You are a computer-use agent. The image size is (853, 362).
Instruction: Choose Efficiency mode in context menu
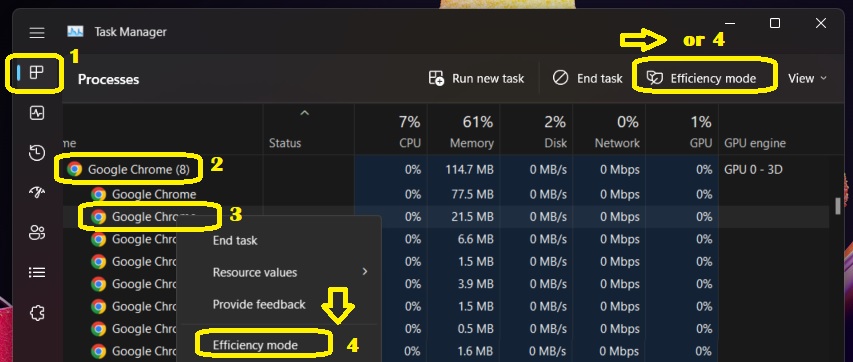click(x=255, y=345)
